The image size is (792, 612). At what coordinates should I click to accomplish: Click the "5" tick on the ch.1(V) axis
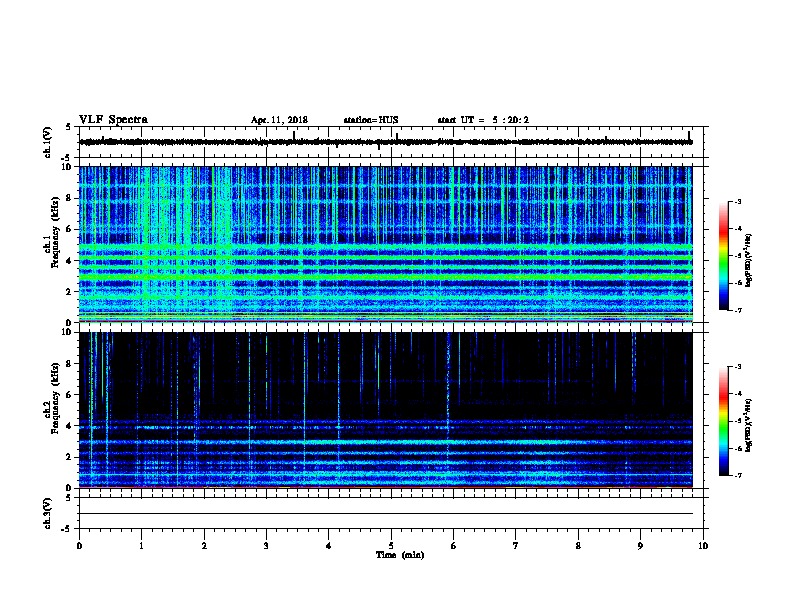coord(69,127)
